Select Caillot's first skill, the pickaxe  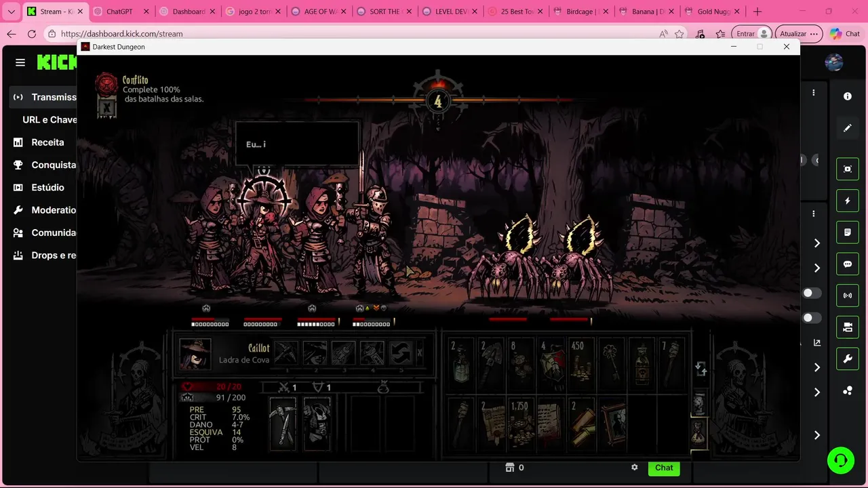(x=287, y=353)
